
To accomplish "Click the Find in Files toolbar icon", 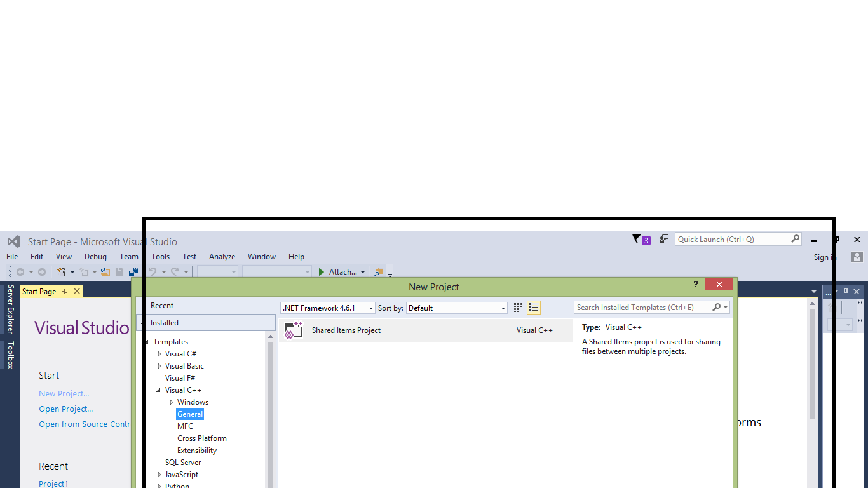I will click(x=379, y=272).
